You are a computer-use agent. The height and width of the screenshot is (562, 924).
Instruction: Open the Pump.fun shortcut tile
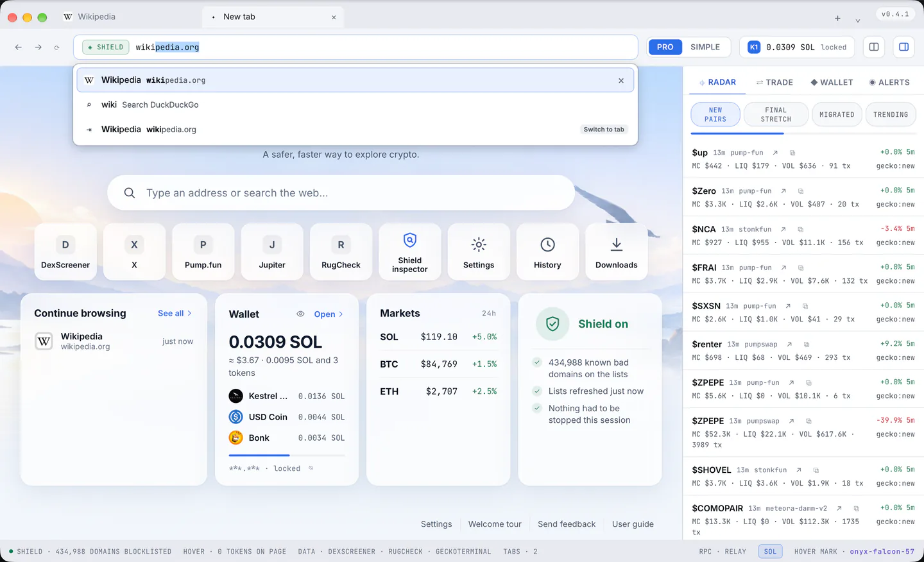(203, 251)
